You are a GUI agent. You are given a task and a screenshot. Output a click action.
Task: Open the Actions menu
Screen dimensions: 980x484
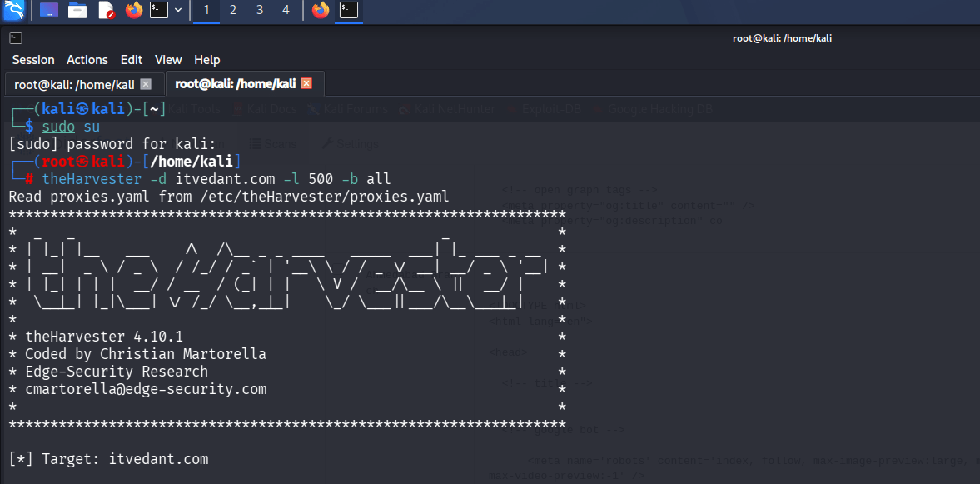87,60
